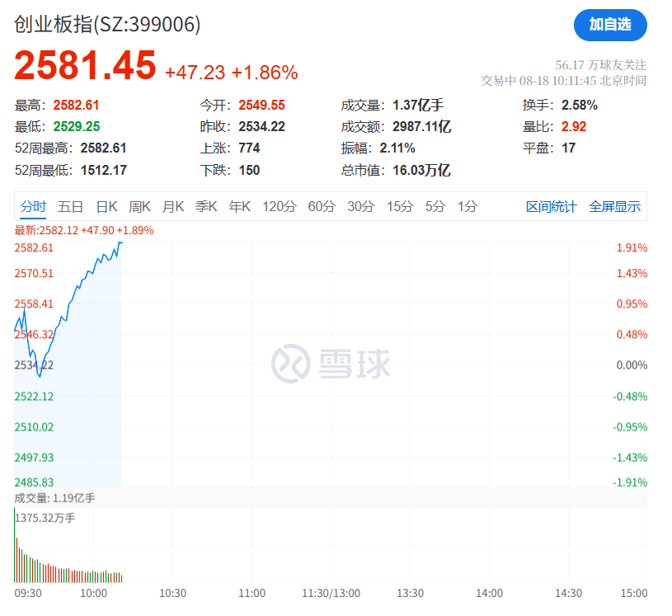672x616 pixels.
Task: Click the 1375.32万手 volume axis label
Action: 45,518
